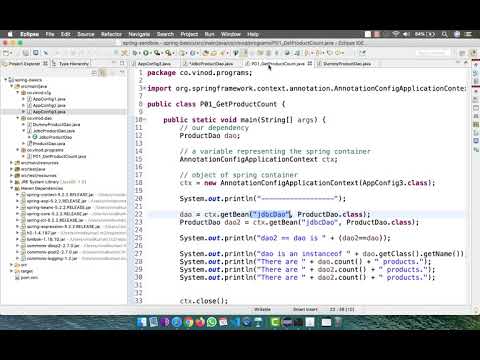Open the Navigate menu
Image resolution: width=480 pixels, height=360 pixels.
point(139,34)
